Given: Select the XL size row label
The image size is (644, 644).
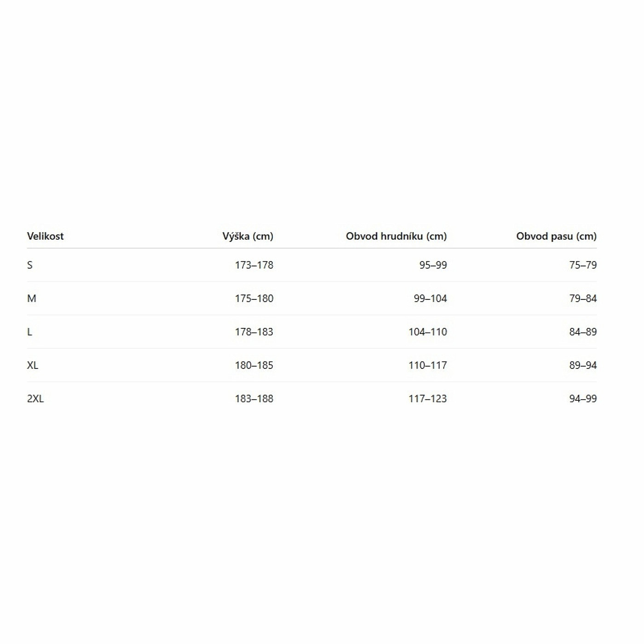Looking at the screenshot, I should tap(33, 365).
